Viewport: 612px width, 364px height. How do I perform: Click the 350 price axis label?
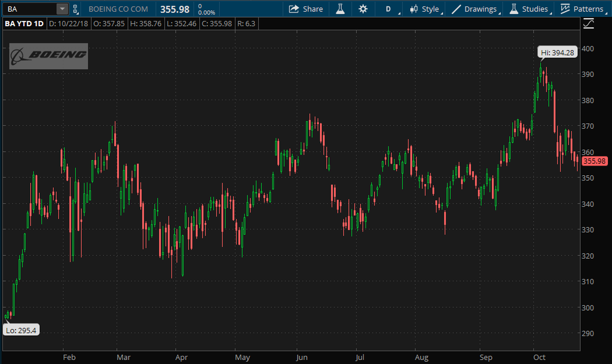coord(588,178)
